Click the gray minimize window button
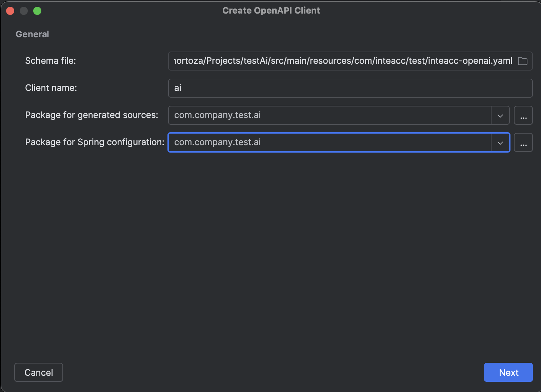Screen dimensions: 541x392 coord(24,11)
